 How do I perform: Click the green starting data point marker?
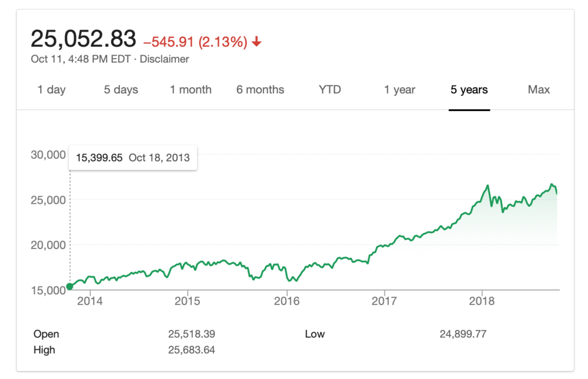tap(69, 286)
